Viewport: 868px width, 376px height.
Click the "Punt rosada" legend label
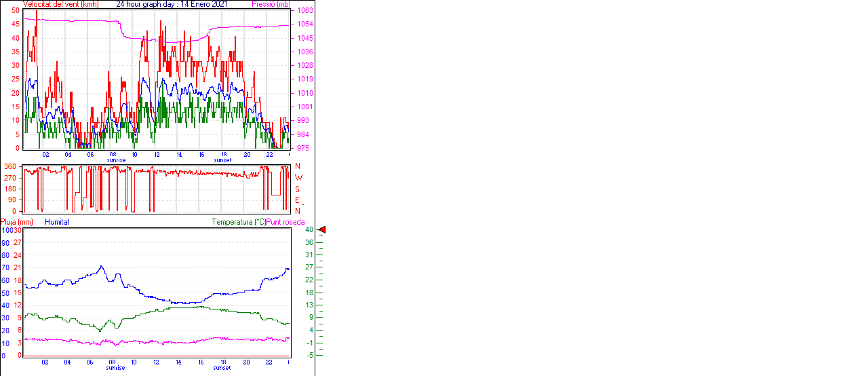(x=285, y=222)
